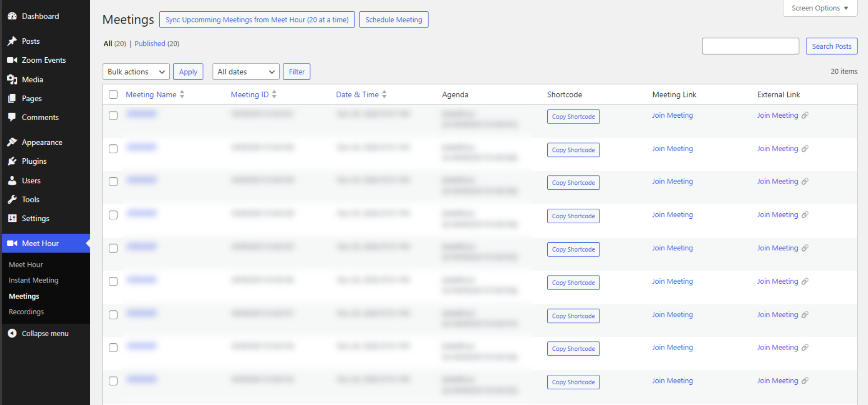Click the Meeting ID sort arrows

click(274, 94)
